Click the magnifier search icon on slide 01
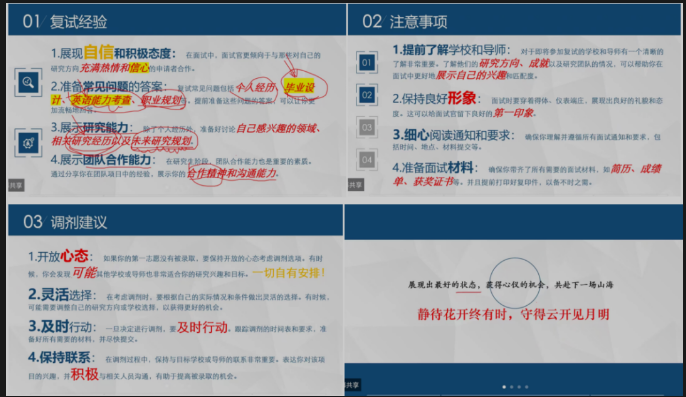 [x=28, y=82]
